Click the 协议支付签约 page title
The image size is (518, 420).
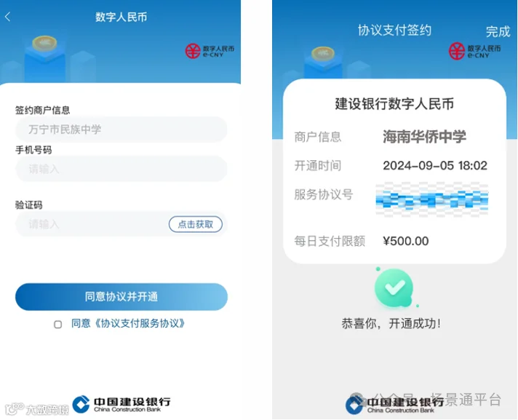(x=394, y=30)
